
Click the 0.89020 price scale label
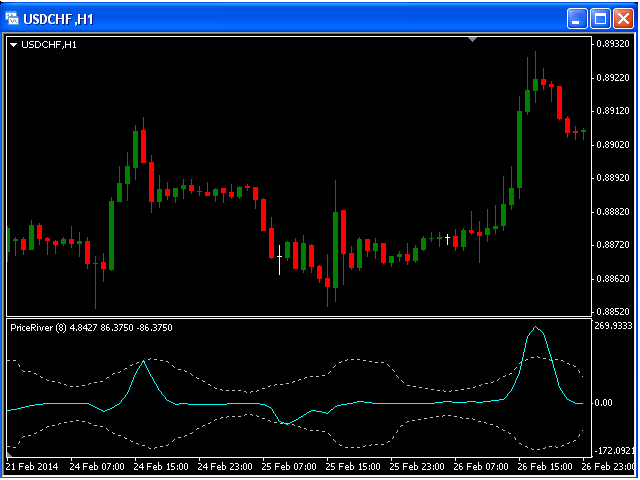[x=613, y=145]
